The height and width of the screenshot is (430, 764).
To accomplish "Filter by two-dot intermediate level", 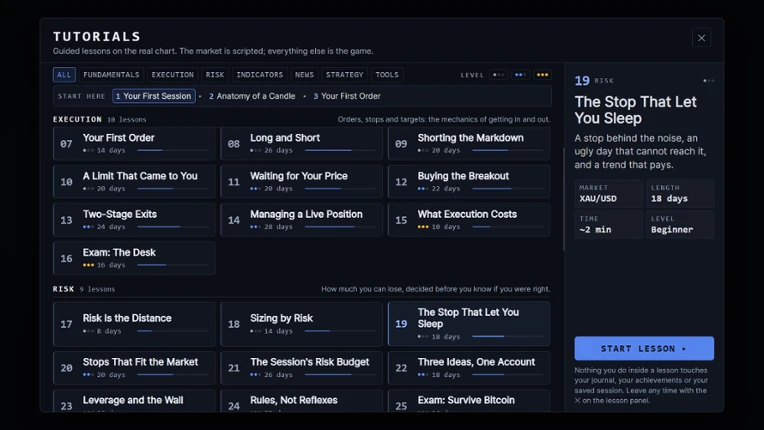I will (520, 75).
